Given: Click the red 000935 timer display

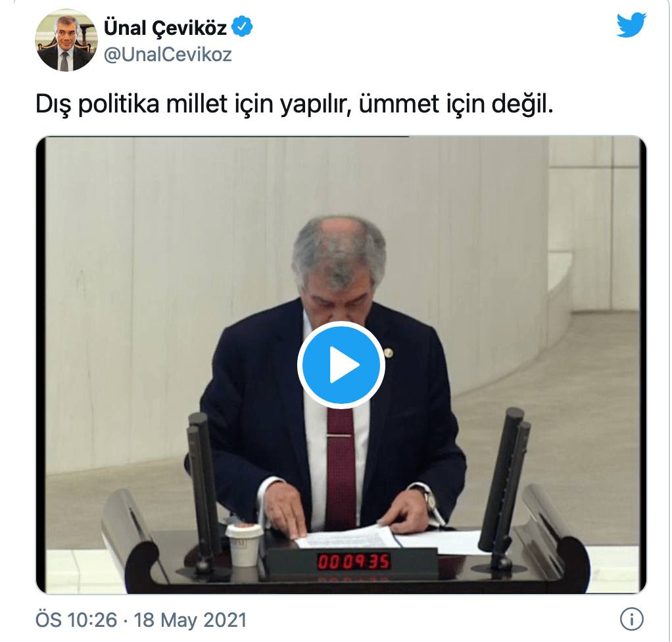Looking at the screenshot, I should coord(354,561).
